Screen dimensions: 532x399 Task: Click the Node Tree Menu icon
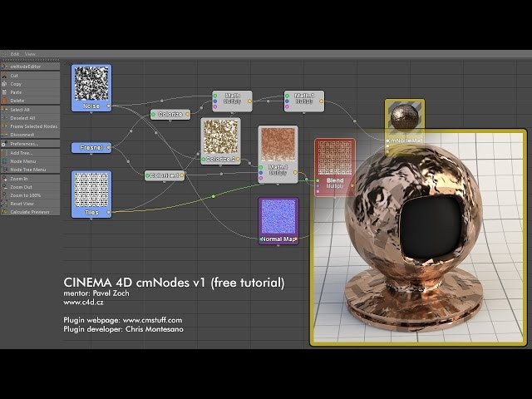tap(4, 170)
